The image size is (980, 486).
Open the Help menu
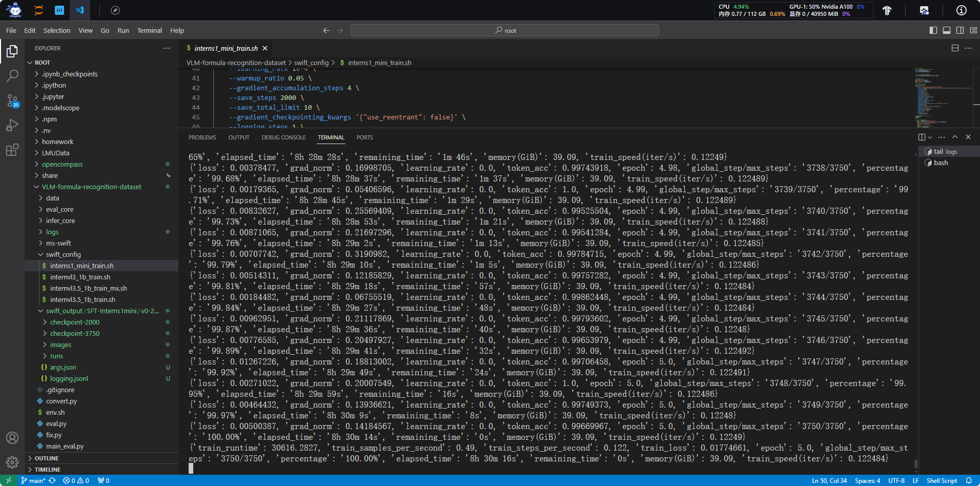[177, 31]
